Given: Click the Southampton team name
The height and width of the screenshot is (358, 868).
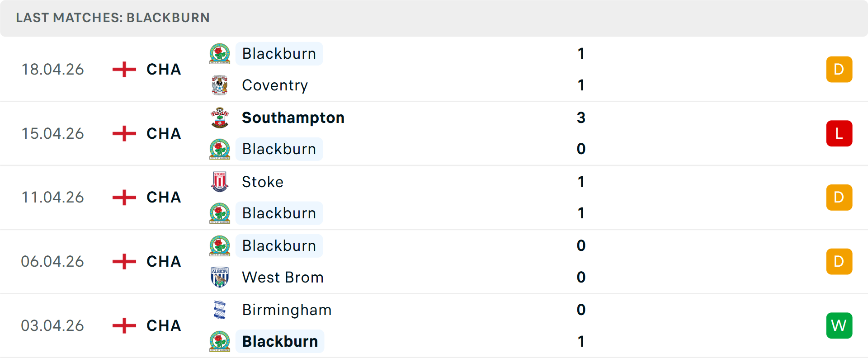Looking at the screenshot, I should [x=293, y=118].
